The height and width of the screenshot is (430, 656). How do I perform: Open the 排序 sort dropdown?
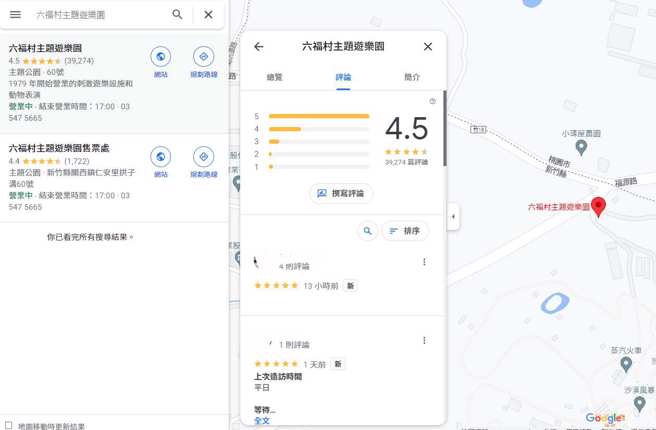(x=405, y=231)
